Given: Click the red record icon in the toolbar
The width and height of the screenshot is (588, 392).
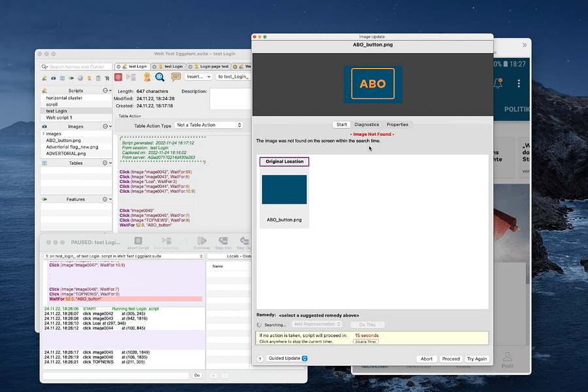Looking at the screenshot, I should 117,77.
